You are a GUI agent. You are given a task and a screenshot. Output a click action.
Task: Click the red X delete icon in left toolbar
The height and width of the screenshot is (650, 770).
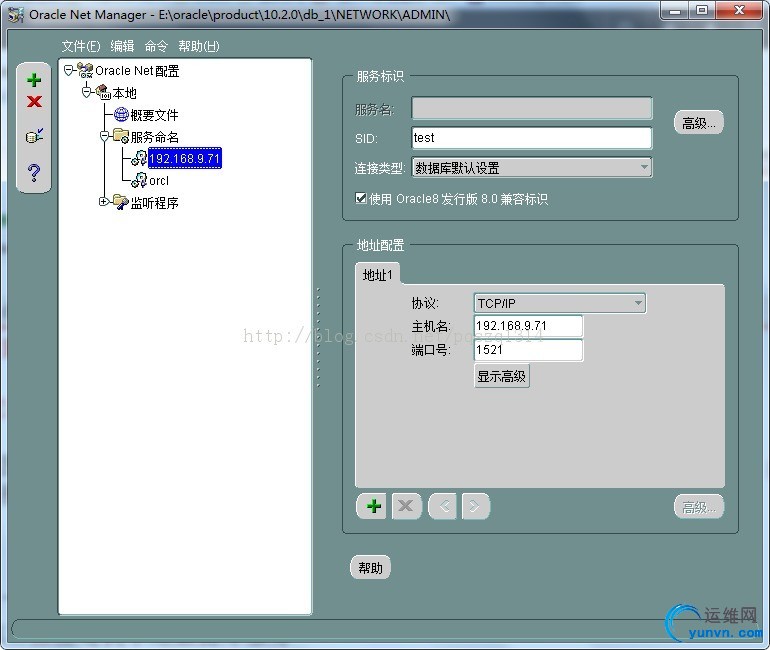click(x=34, y=102)
